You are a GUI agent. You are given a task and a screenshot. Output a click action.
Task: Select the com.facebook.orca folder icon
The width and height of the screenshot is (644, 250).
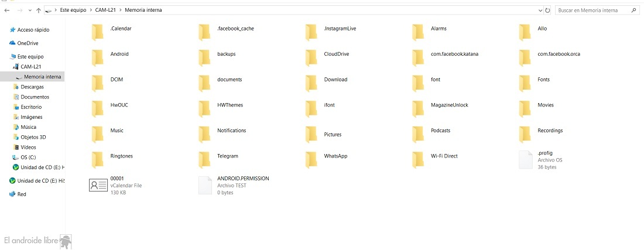coord(525,58)
